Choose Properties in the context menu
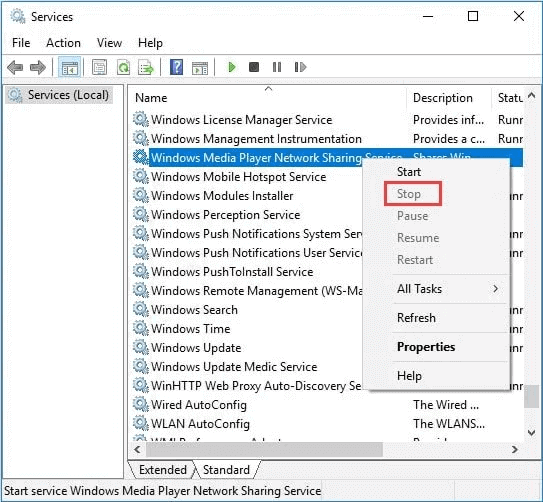Viewport: 543px width, 502px height. point(426,347)
